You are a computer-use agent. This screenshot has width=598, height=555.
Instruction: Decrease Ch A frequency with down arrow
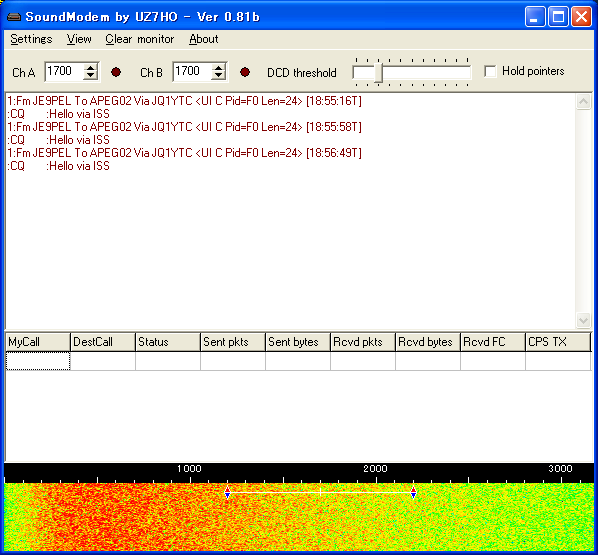coord(90,76)
